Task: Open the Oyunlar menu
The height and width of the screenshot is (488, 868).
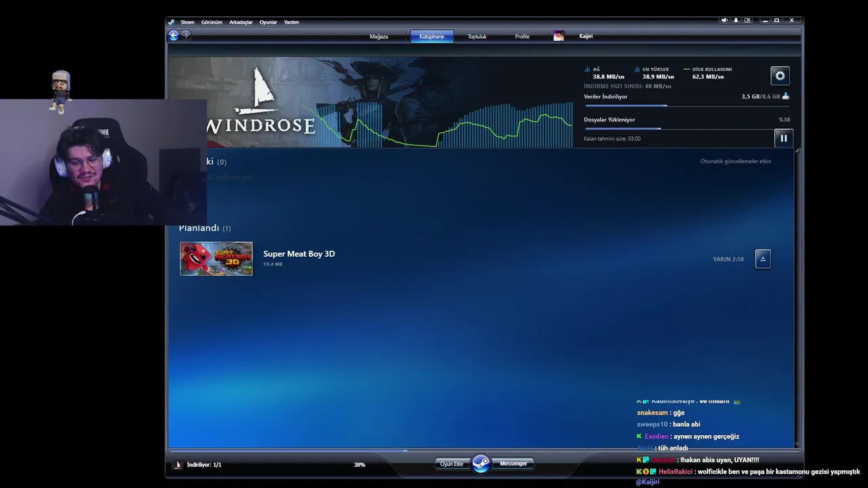Action: (269, 22)
